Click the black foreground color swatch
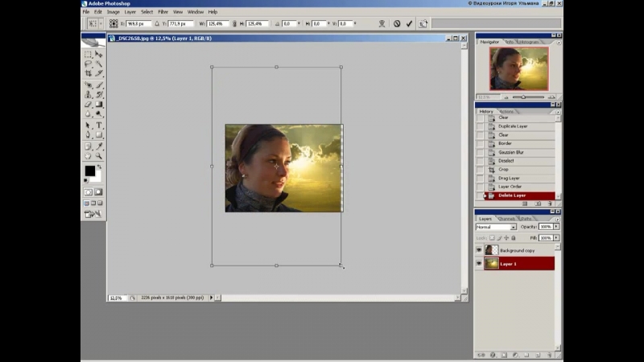The width and height of the screenshot is (644, 362). (x=90, y=171)
